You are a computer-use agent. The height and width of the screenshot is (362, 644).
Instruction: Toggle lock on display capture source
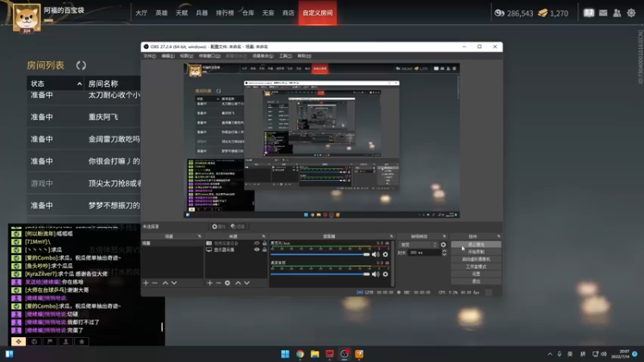coord(265,249)
